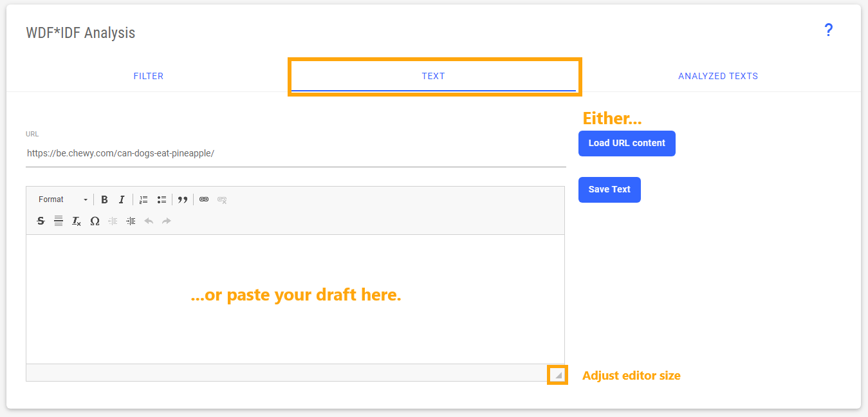Toggle bold formatting in the editor
This screenshot has height=417, width=868.
(104, 199)
